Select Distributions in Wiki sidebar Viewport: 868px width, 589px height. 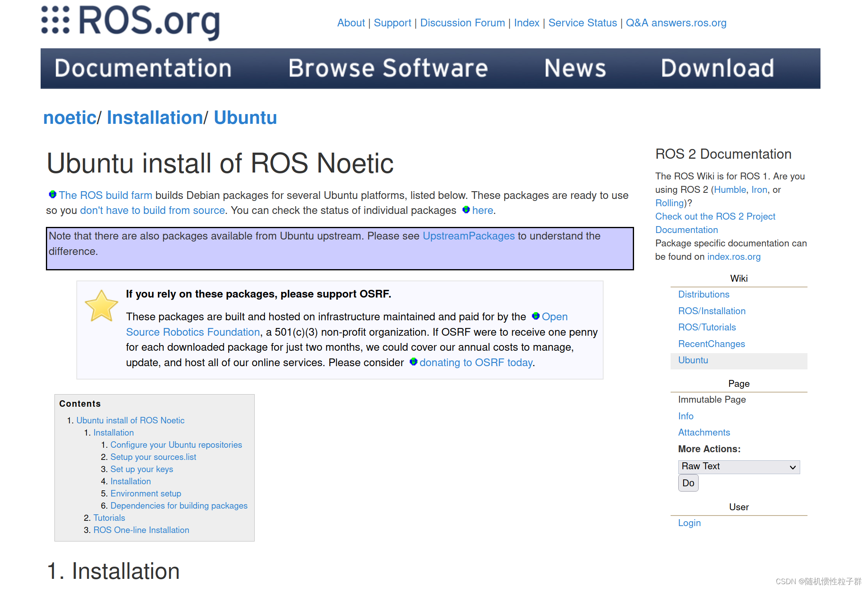pos(703,294)
